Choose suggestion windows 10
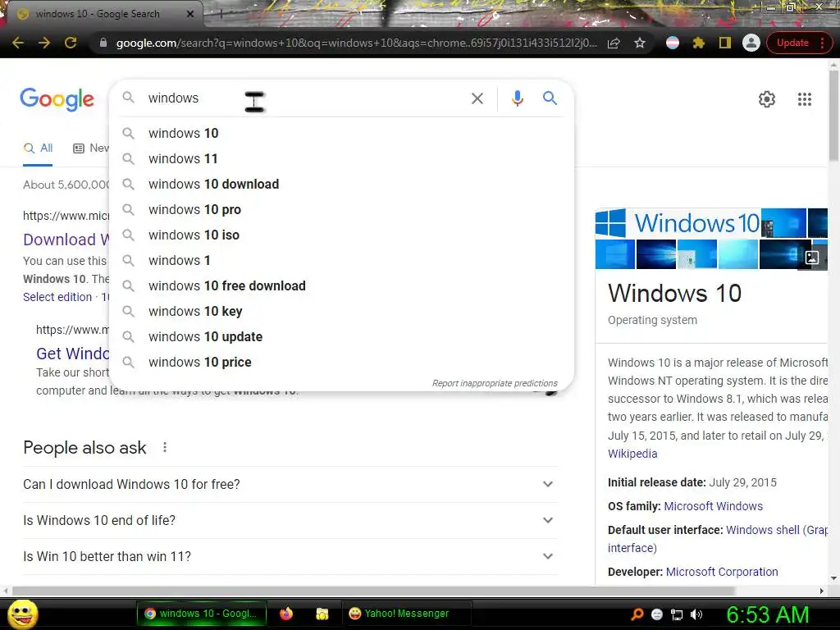 pyautogui.click(x=341, y=134)
